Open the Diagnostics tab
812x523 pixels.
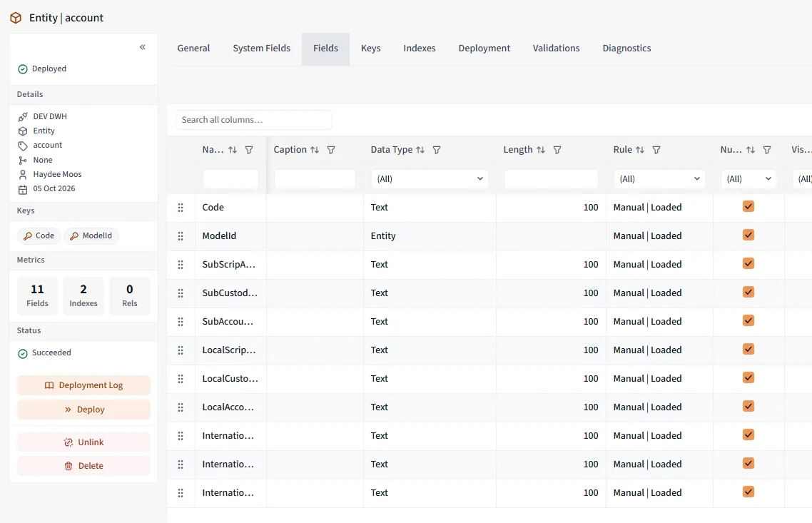click(626, 48)
